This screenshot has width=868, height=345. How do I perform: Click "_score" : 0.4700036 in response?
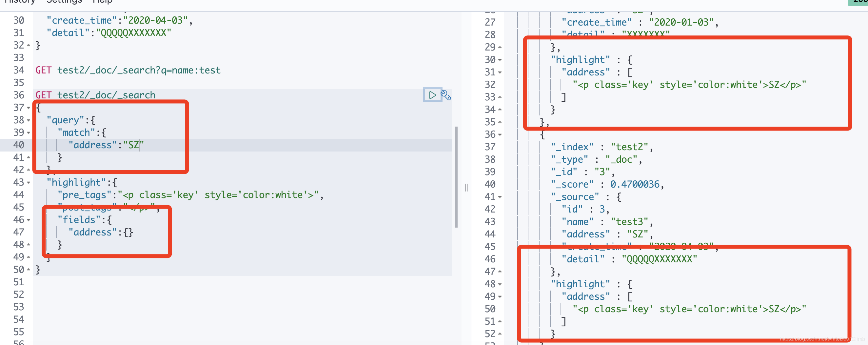pyautogui.click(x=607, y=185)
